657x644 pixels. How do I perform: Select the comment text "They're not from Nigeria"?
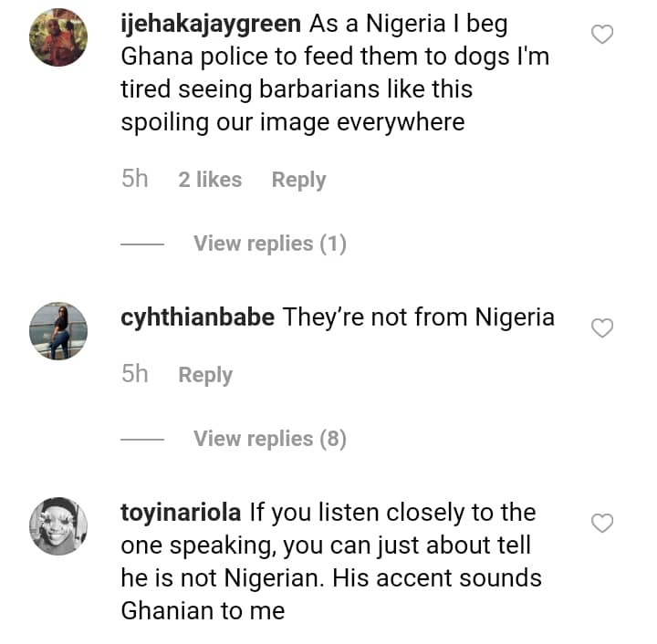pos(418,317)
